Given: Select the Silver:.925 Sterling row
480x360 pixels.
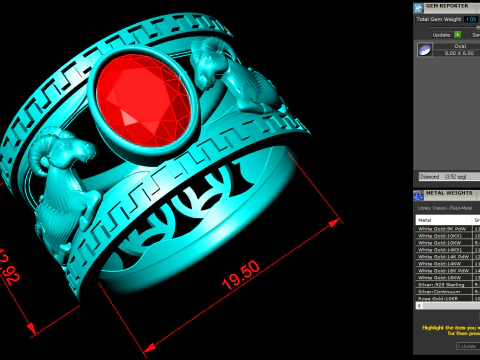Looking at the screenshot, I should [x=444, y=285].
